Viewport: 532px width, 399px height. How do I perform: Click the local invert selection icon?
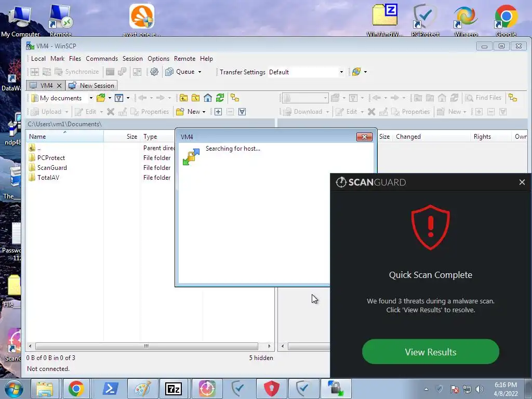pos(242,112)
